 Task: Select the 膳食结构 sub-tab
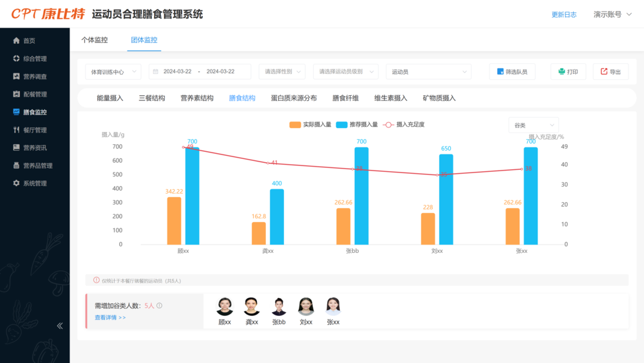tap(242, 98)
